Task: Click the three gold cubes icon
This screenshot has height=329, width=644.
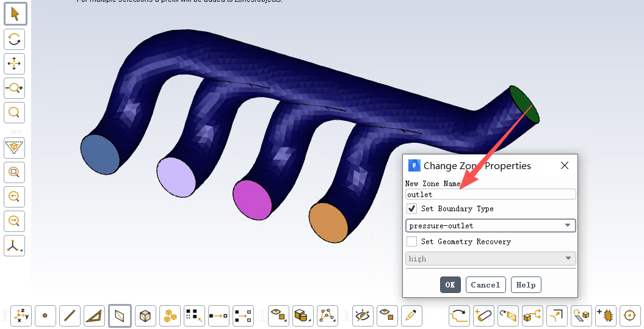Action: click(x=170, y=316)
